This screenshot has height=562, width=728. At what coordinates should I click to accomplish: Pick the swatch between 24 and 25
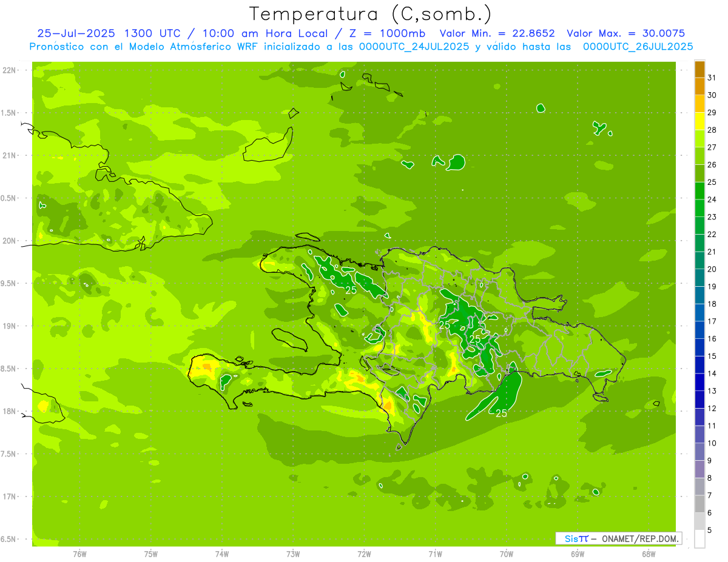tap(699, 191)
